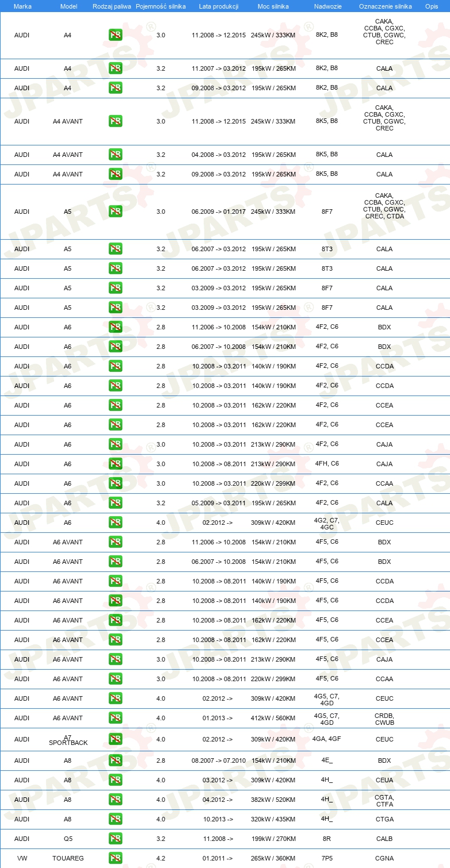Click fuel icon for A4 3.2 from 09.2008
The height and width of the screenshot is (868, 450).
(x=116, y=88)
